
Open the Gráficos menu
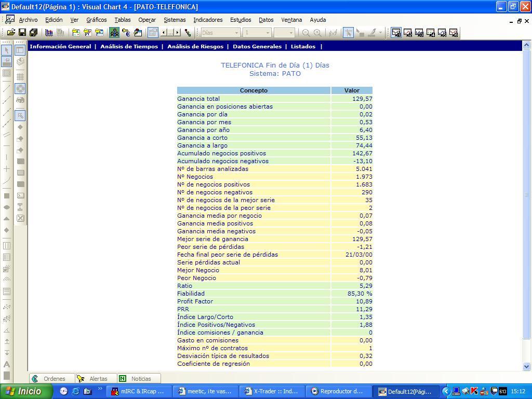click(96, 20)
